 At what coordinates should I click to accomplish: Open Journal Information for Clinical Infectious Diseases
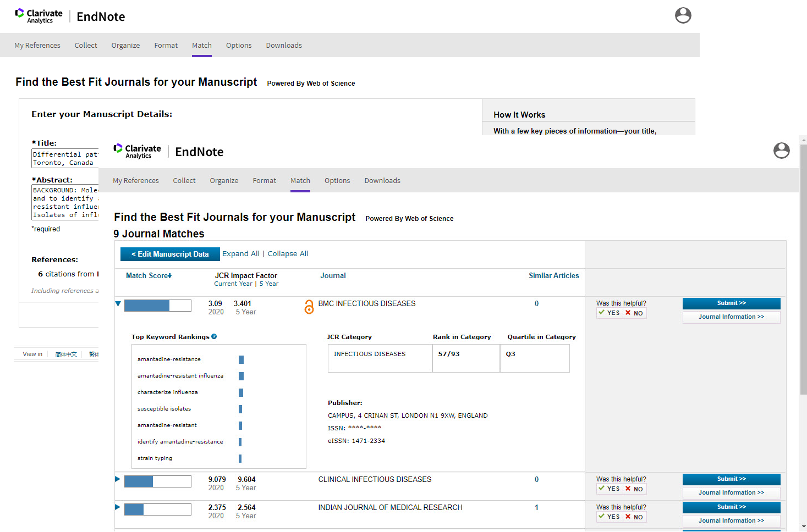tap(732, 493)
